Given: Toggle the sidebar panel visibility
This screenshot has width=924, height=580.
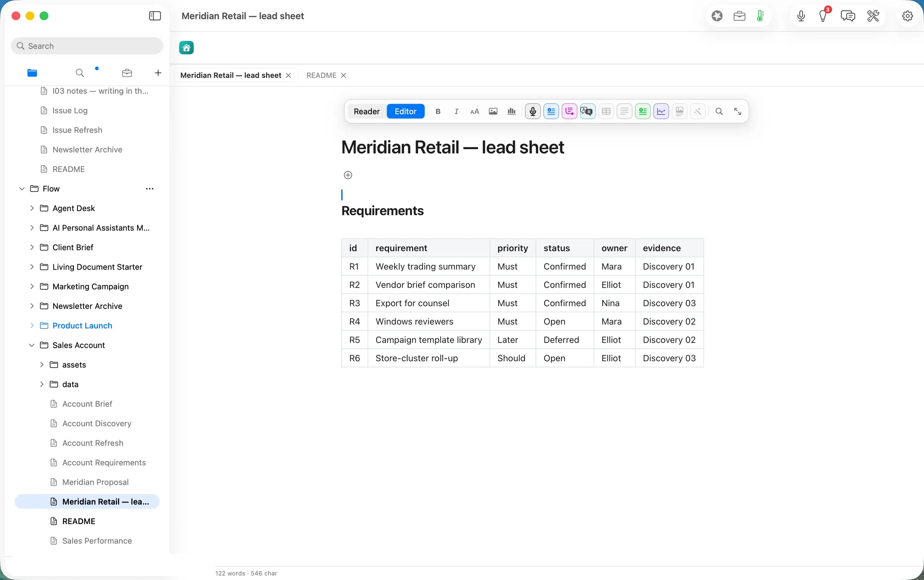Looking at the screenshot, I should 155,16.
